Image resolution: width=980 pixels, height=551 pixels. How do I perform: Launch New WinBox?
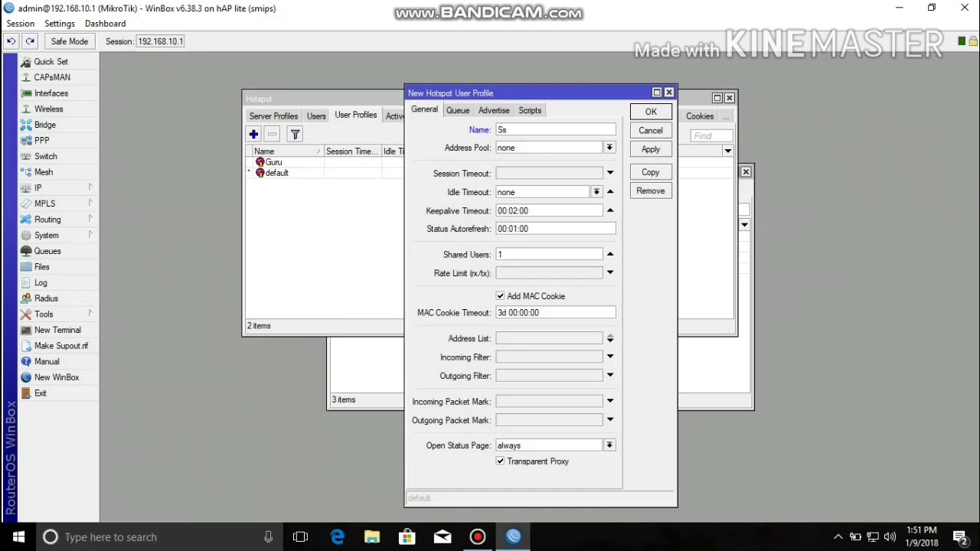pyautogui.click(x=56, y=377)
